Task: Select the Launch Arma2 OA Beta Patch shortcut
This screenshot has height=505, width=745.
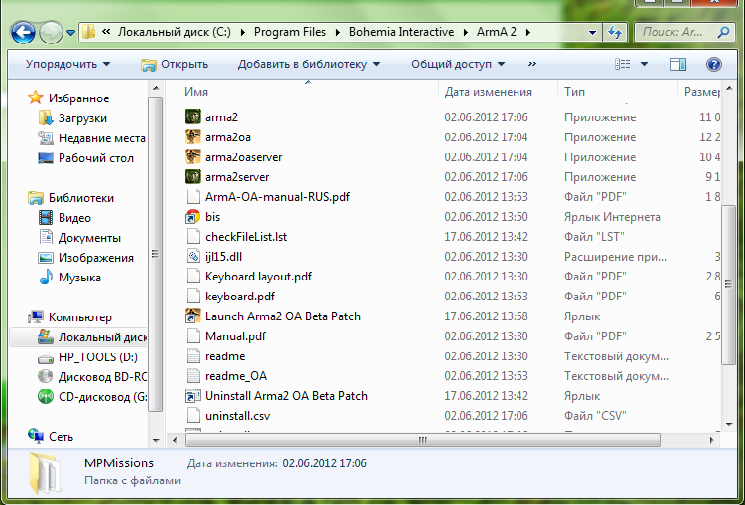Action: click(x=282, y=316)
